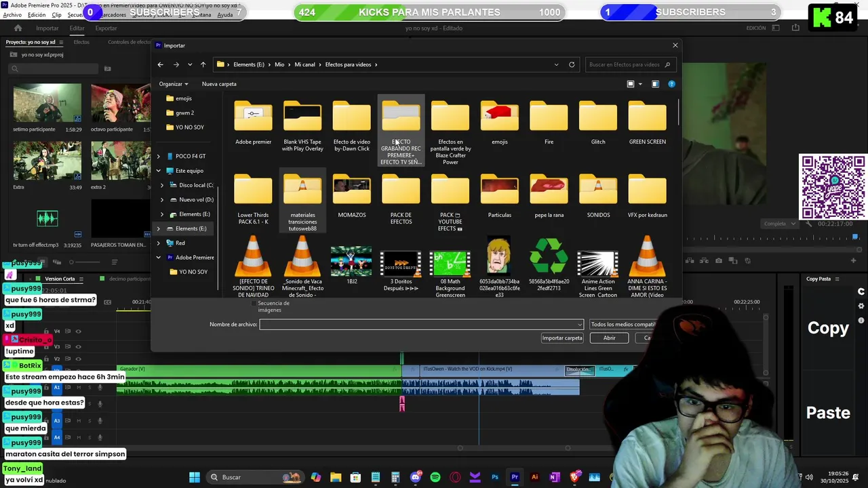This screenshot has width=868, height=488.
Task: Mute audio track A4
Action: (79, 438)
